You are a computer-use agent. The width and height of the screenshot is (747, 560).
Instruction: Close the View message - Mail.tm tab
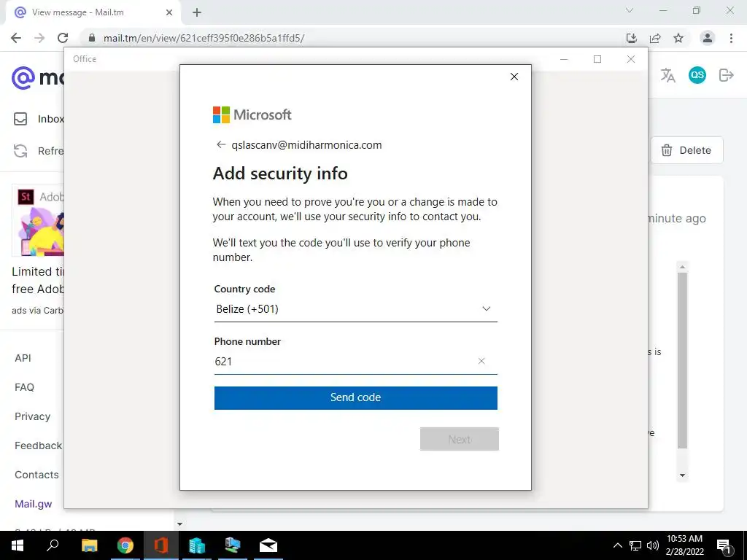169,12
